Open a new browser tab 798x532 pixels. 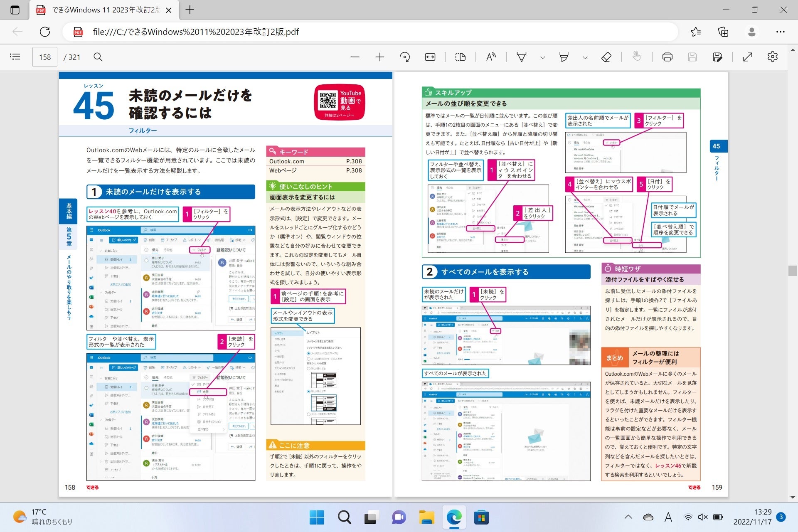coord(190,10)
